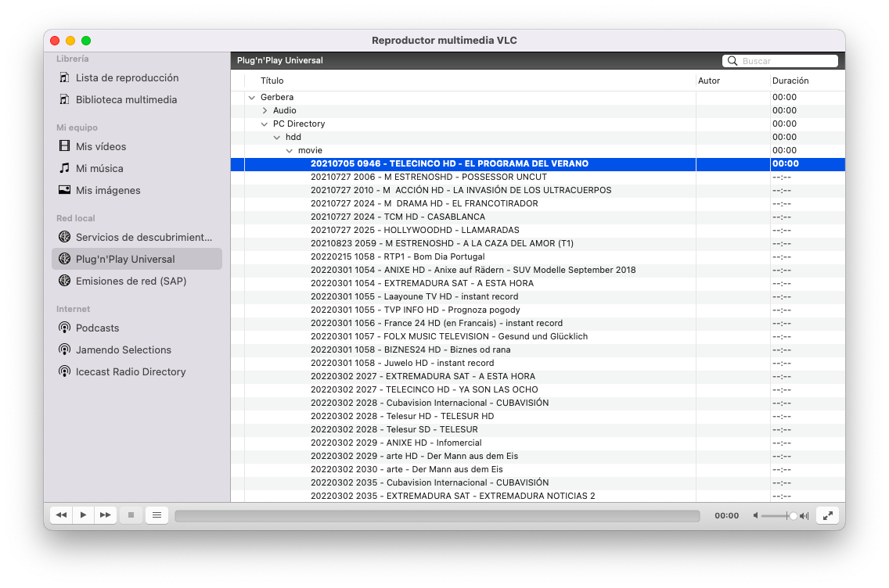
Task: Expand the Audio folder
Action: coord(265,111)
